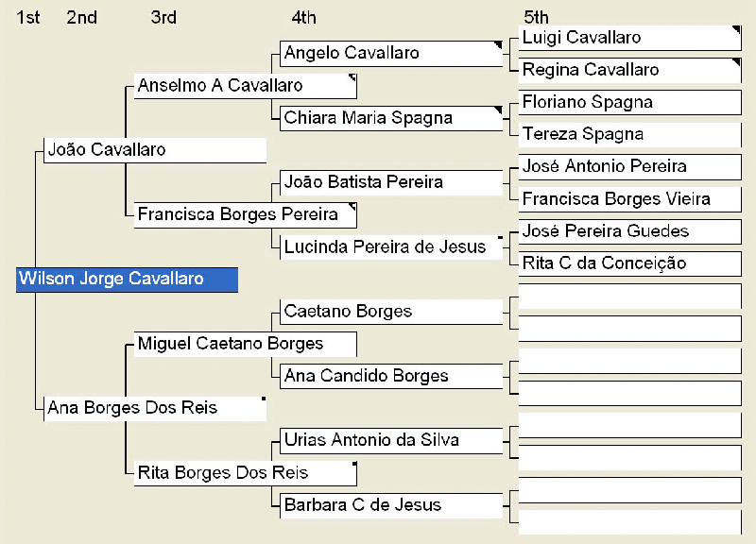Select Miguel Caetano Borges ancestor box

pyautogui.click(x=246, y=344)
